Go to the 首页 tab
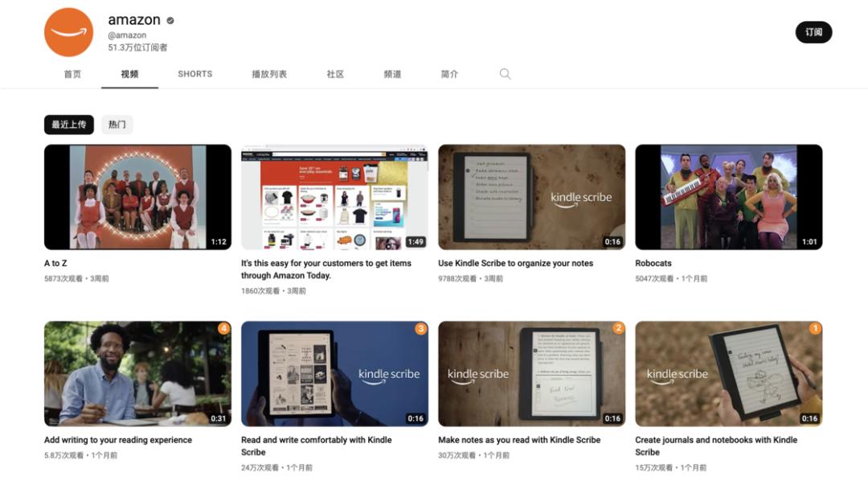The image size is (868, 485). click(x=72, y=74)
